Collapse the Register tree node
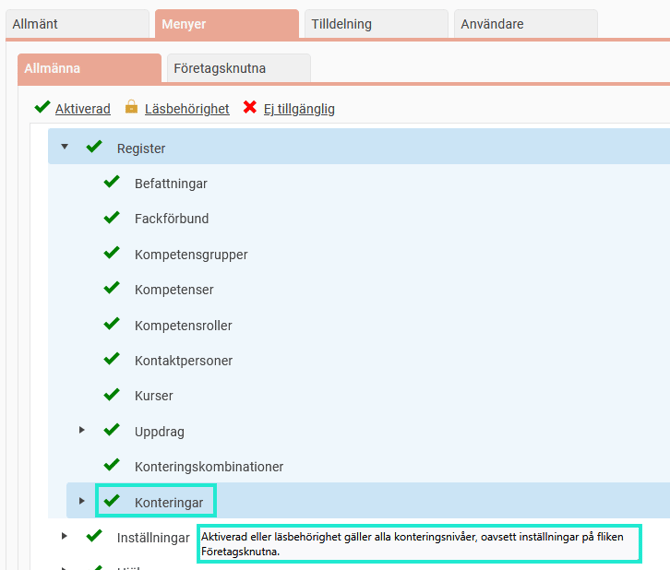The height and width of the screenshot is (570, 670). click(x=65, y=147)
